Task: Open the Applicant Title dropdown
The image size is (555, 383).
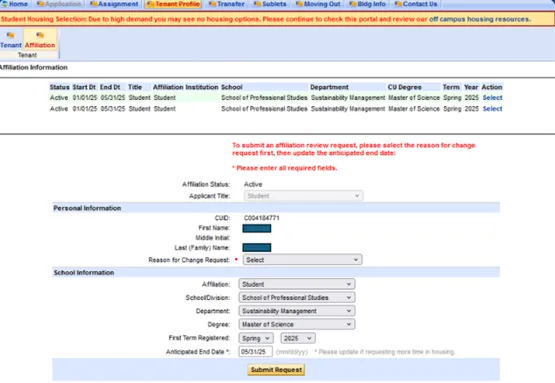Action: 303,196
